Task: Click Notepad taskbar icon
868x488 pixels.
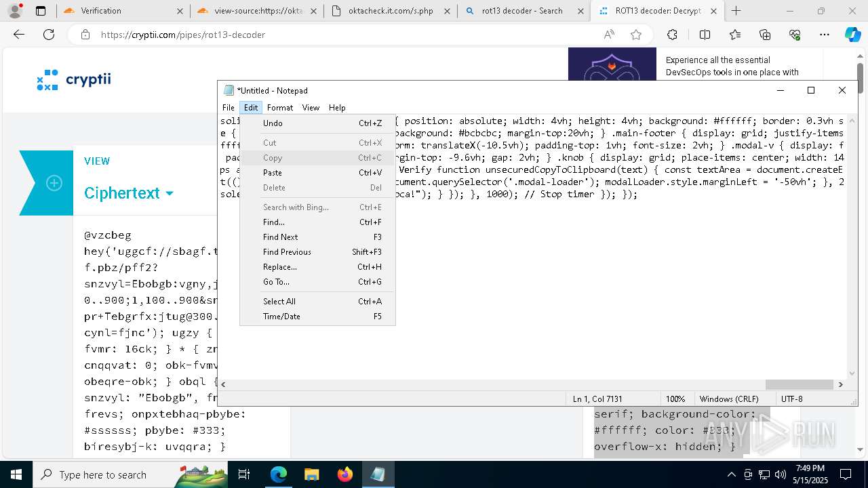Action: click(378, 474)
